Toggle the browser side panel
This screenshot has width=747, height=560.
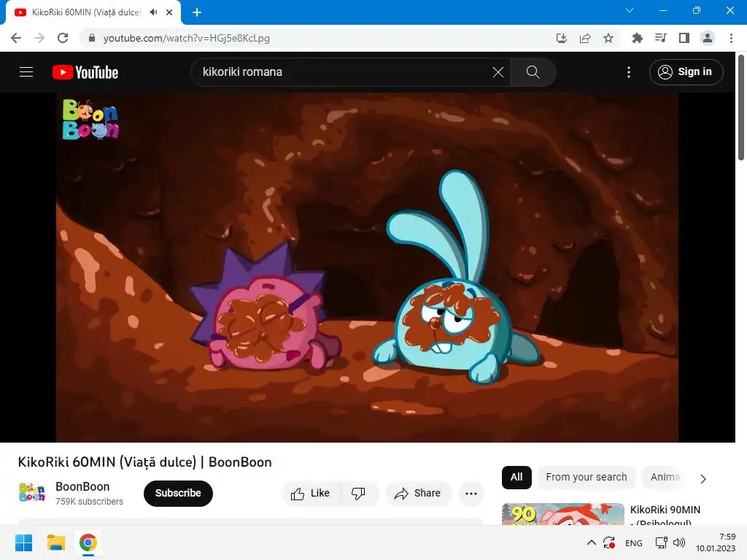(684, 38)
